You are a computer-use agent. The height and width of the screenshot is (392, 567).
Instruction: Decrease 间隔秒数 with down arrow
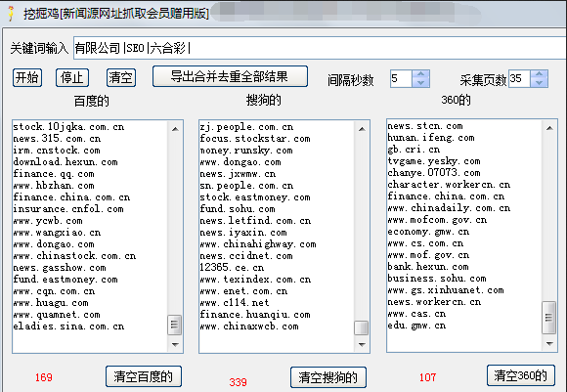click(420, 83)
